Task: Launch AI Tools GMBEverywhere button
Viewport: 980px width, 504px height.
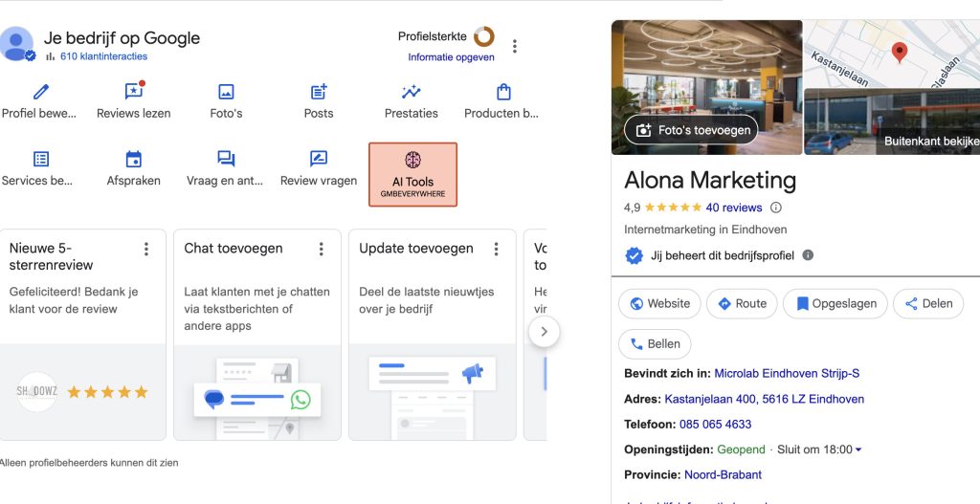Action: pos(412,174)
